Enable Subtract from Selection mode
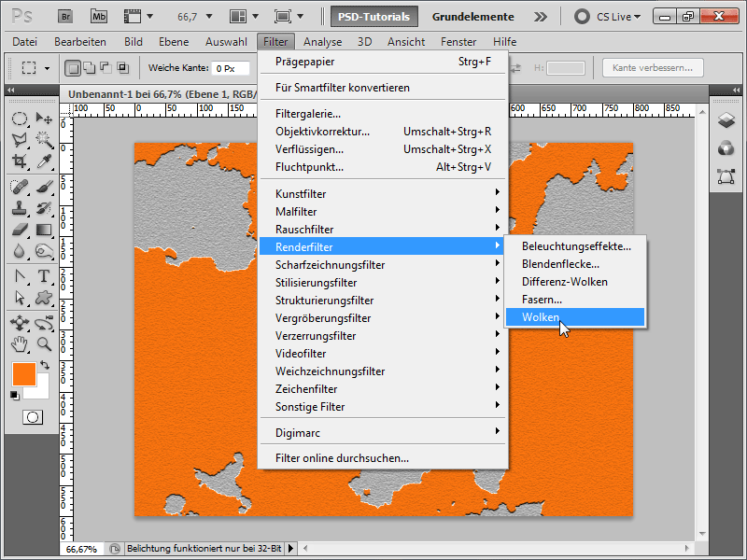This screenshot has height=560, width=747. tap(106, 68)
